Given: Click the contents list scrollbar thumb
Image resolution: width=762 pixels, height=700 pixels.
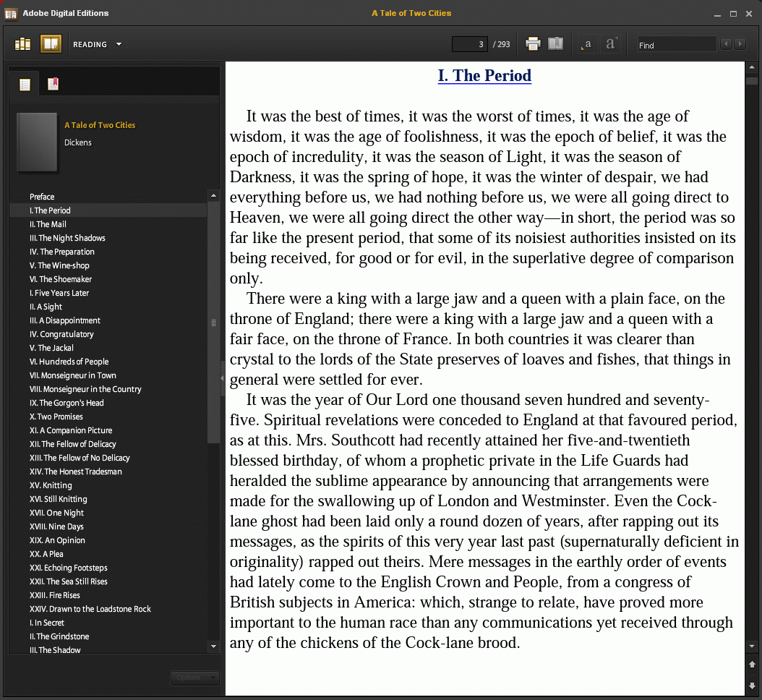Looking at the screenshot, I should [x=213, y=323].
